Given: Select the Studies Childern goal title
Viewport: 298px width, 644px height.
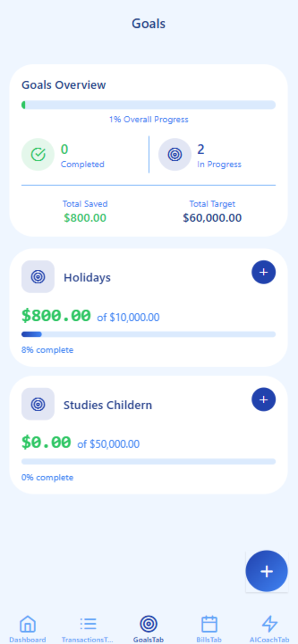Looking at the screenshot, I should coord(108,405).
